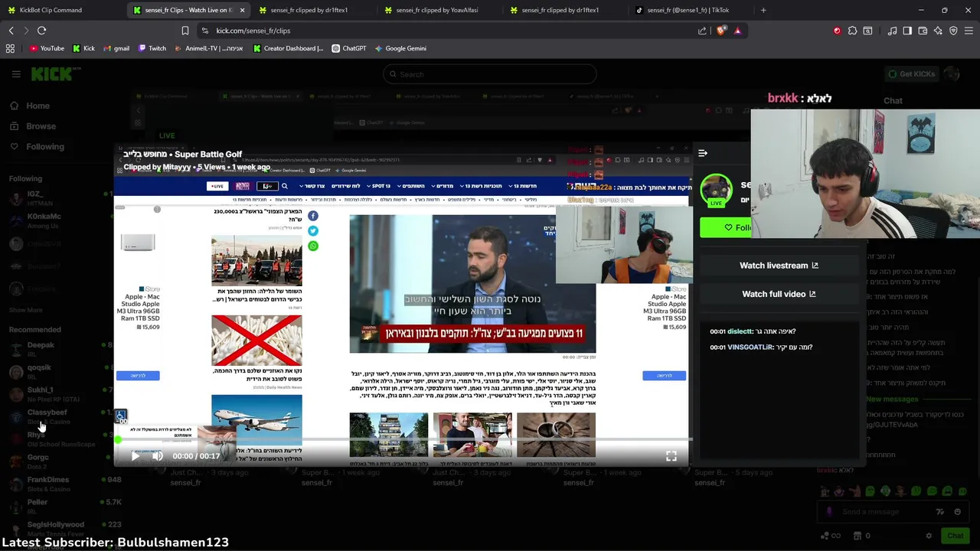980x551 pixels.
Task: Enter fullscreen mode for the clip
Action: pyautogui.click(x=671, y=456)
